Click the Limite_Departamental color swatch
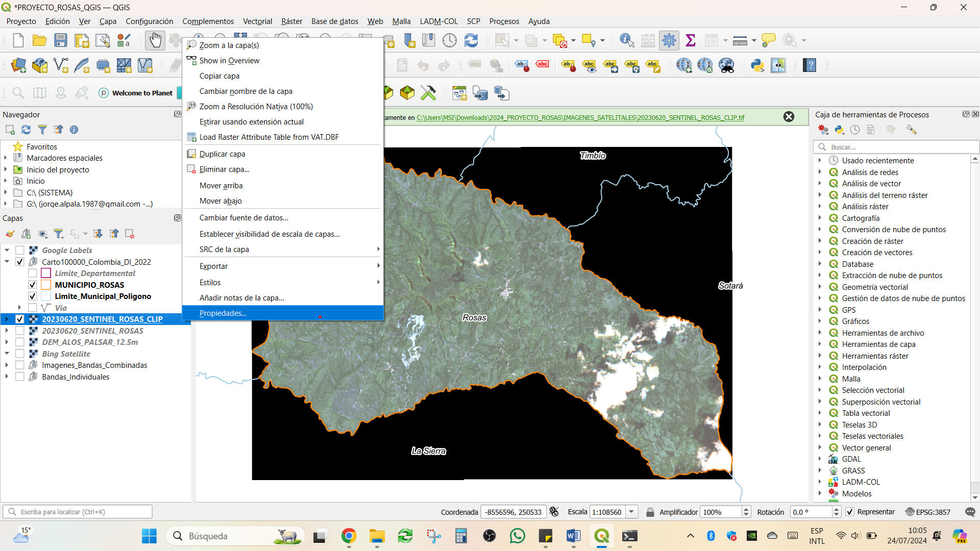Screen dimensions: 980x551 (46, 273)
